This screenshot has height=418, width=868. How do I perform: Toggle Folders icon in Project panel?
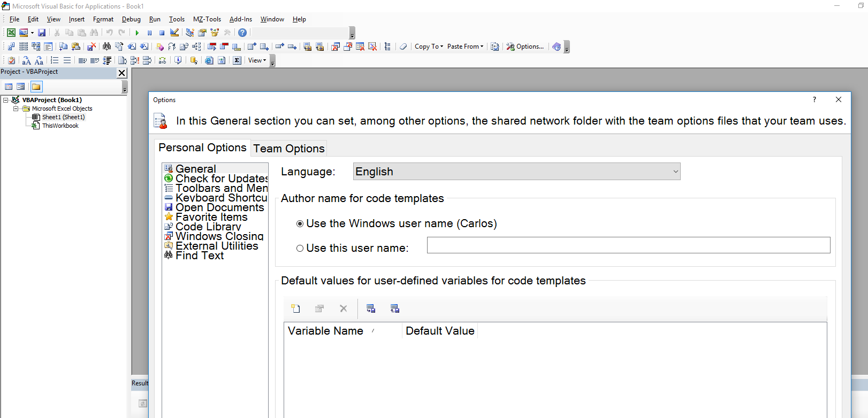point(36,87)
